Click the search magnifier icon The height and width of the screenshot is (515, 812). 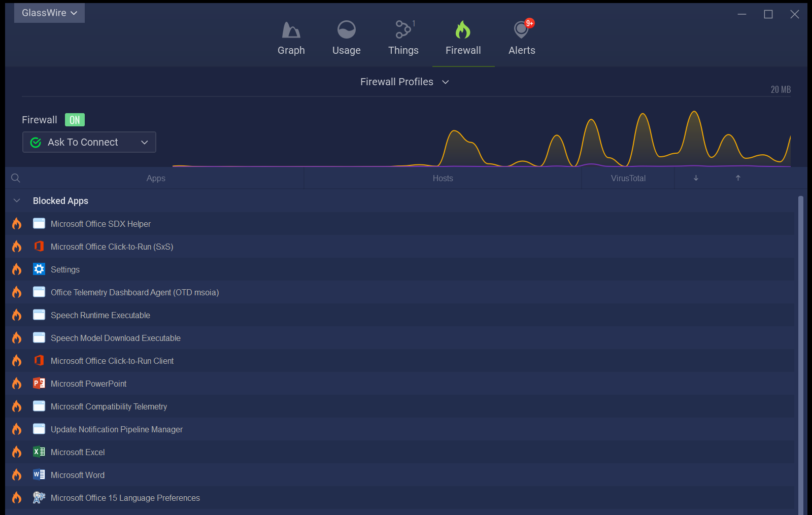pyautogui.click(x=16, y=178)
